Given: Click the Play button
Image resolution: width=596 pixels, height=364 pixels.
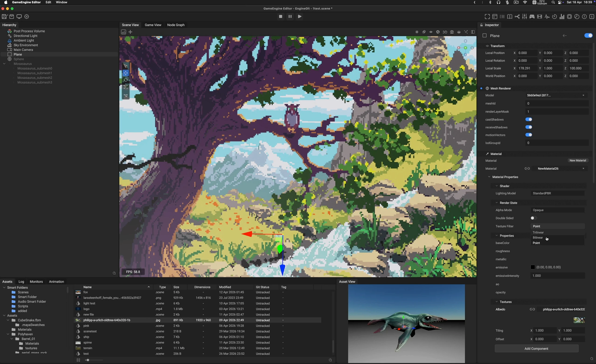Looking at the screenshot, I should click(300, 17).
